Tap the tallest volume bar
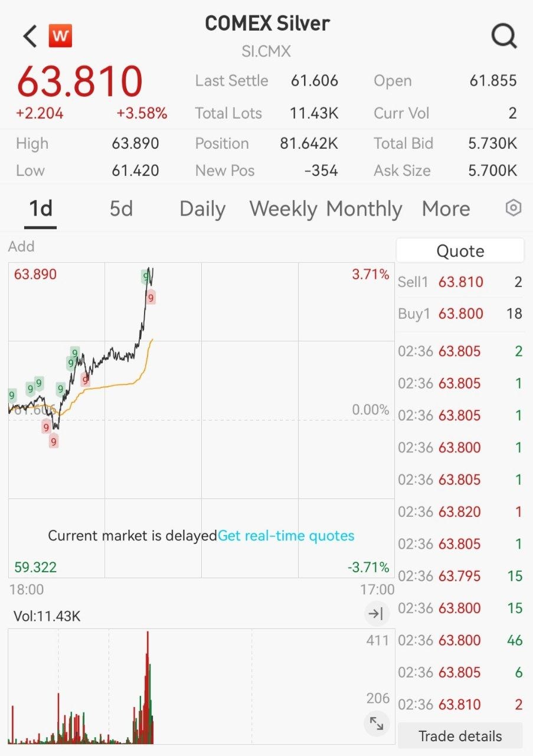The image size is (533, 756). 148,687
